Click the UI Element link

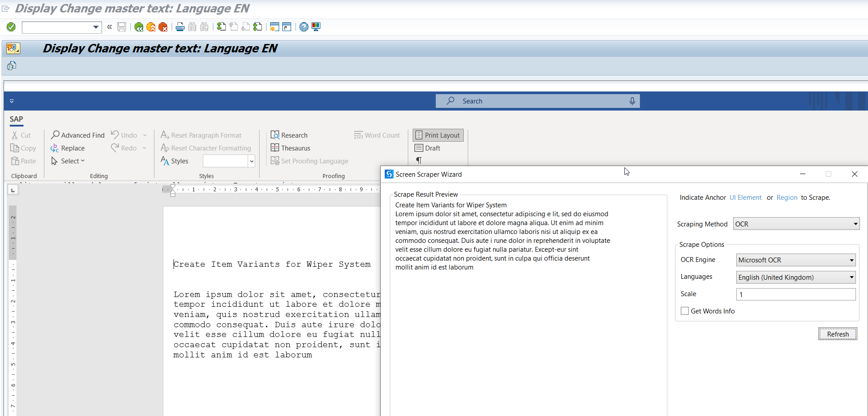[746, 197]
